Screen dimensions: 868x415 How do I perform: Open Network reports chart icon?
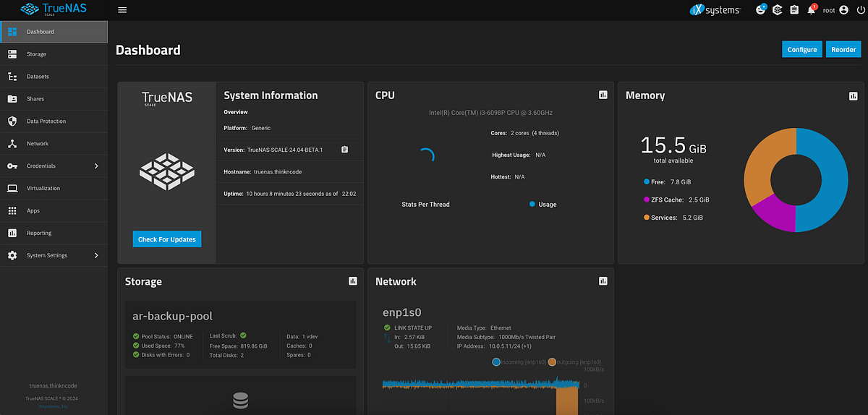point(603,281)
